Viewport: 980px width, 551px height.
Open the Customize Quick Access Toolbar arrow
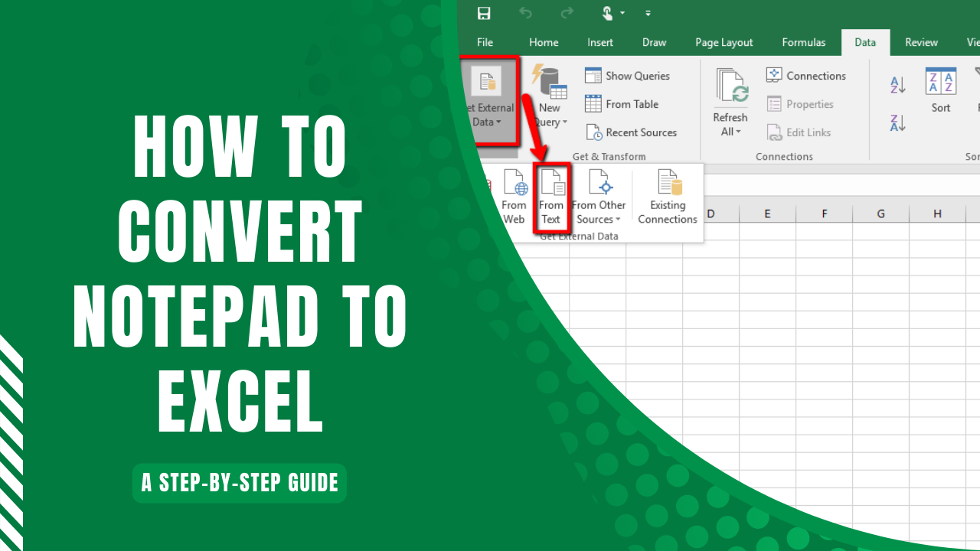coord(648,14)
